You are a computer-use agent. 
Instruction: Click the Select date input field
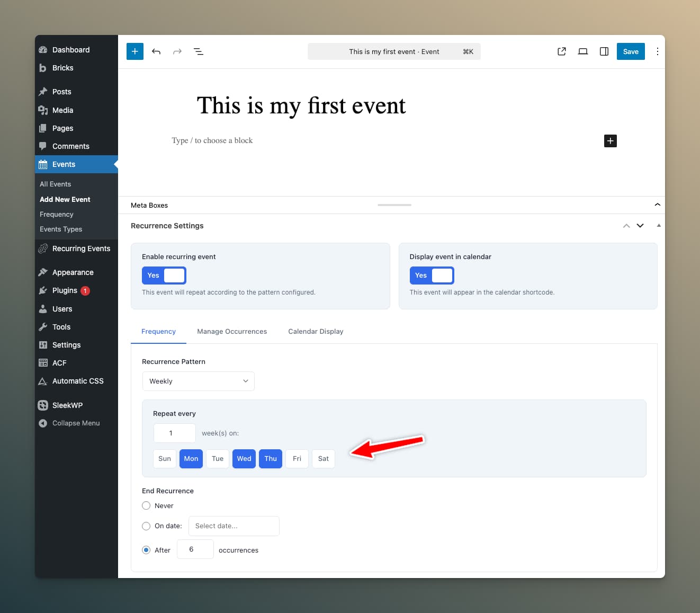234,526
